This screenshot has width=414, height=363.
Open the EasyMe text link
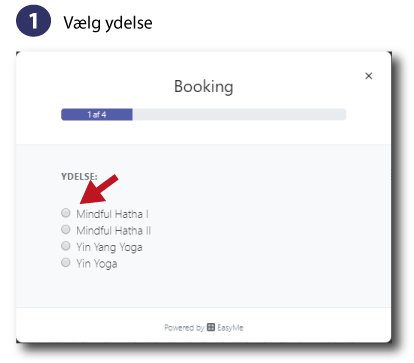230,328
